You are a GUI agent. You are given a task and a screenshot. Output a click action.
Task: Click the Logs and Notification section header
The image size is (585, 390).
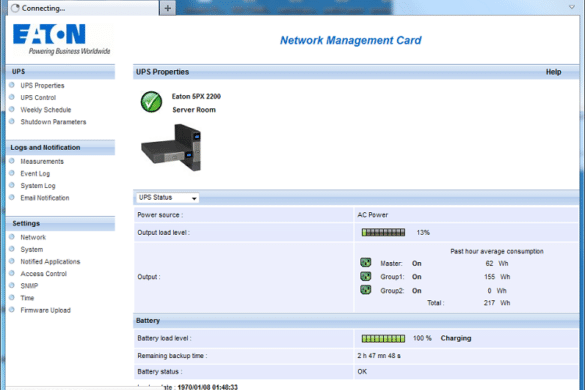click(x=60, y=147)
